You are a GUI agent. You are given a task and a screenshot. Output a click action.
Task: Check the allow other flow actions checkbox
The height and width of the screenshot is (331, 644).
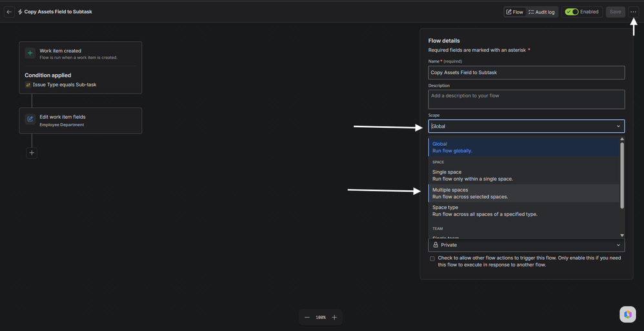point(432,259)
